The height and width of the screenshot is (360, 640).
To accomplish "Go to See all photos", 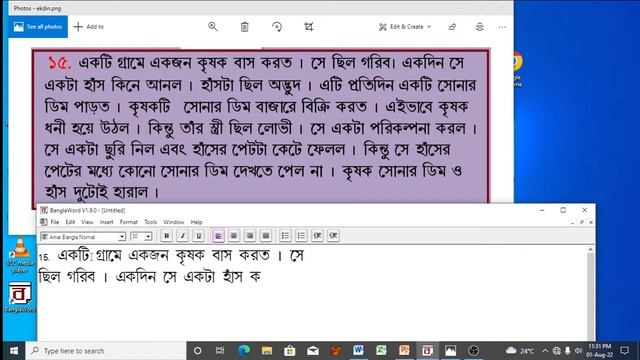I will [x=38, y=27].
